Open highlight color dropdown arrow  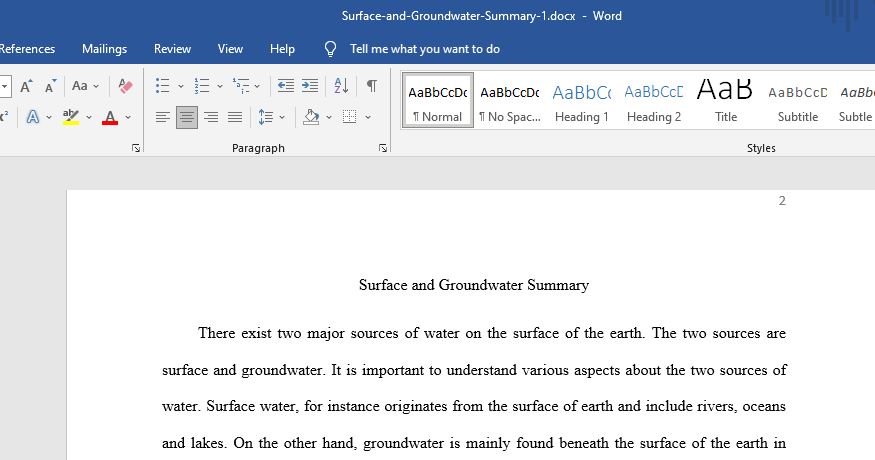coord(89,117)
